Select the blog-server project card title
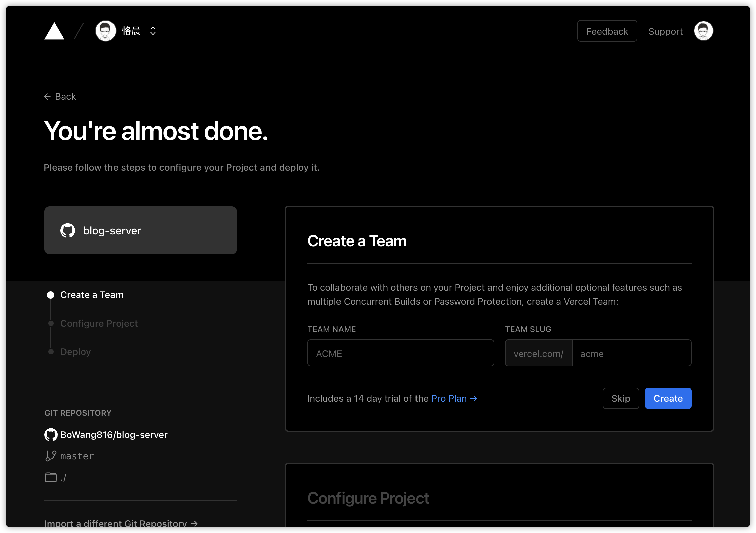Viewport: 756px width, 533px height. [x=112, y=231]
